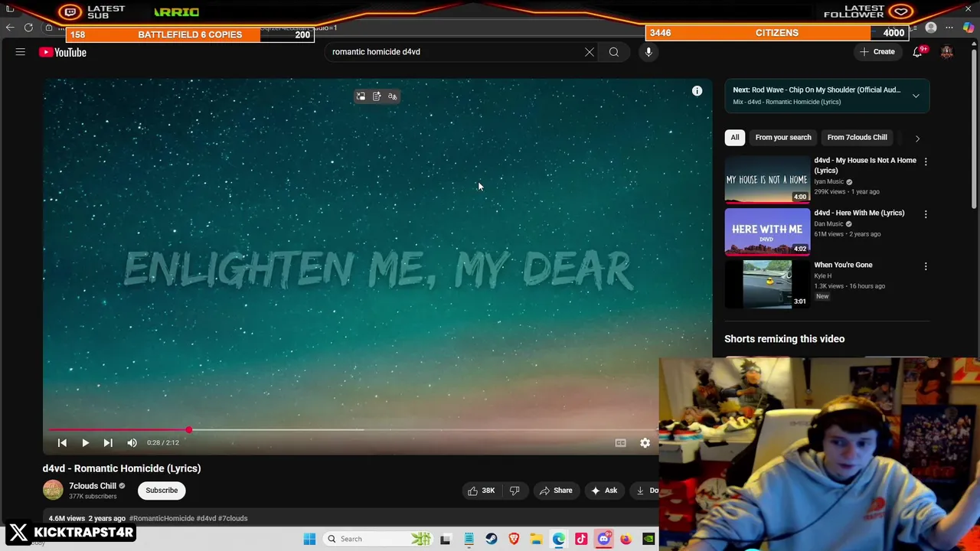Skip to the next video
This screenshot has width=980, height=551.
click(x=108, y=443)
